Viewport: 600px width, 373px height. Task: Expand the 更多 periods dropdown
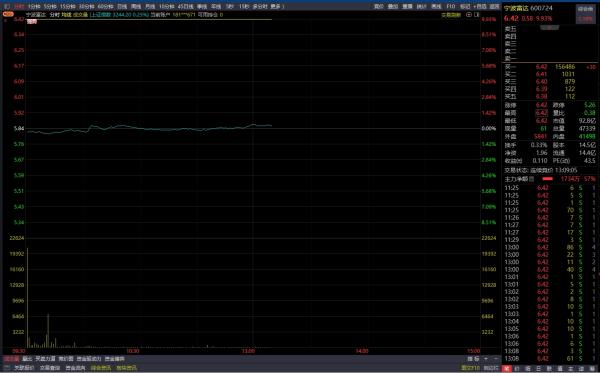(276, 7)
